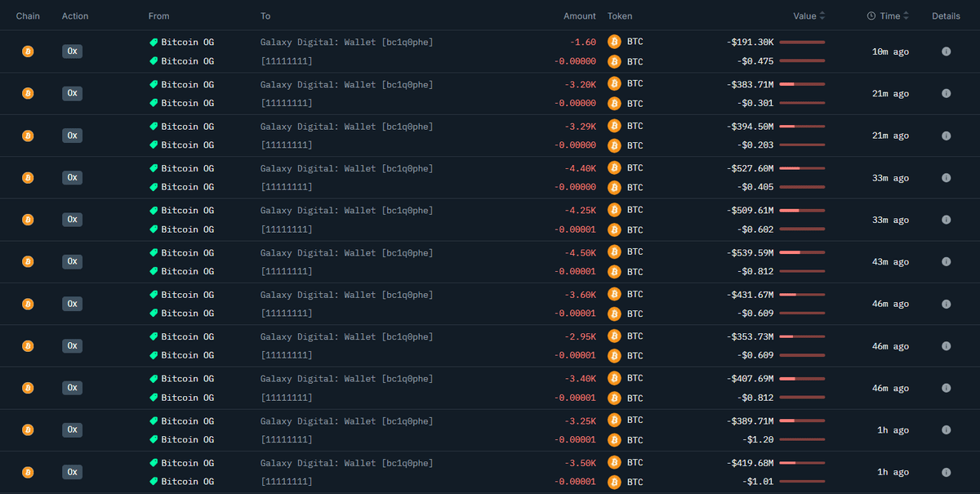The image size is (980, 494).
Task: Open the [11111111] address beside -$0.475 value
Action: tap(286, 61)
